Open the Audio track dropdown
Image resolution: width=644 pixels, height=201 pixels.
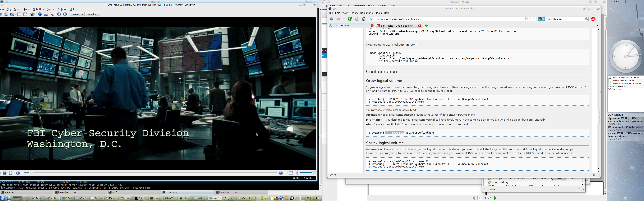coord(77,14)
